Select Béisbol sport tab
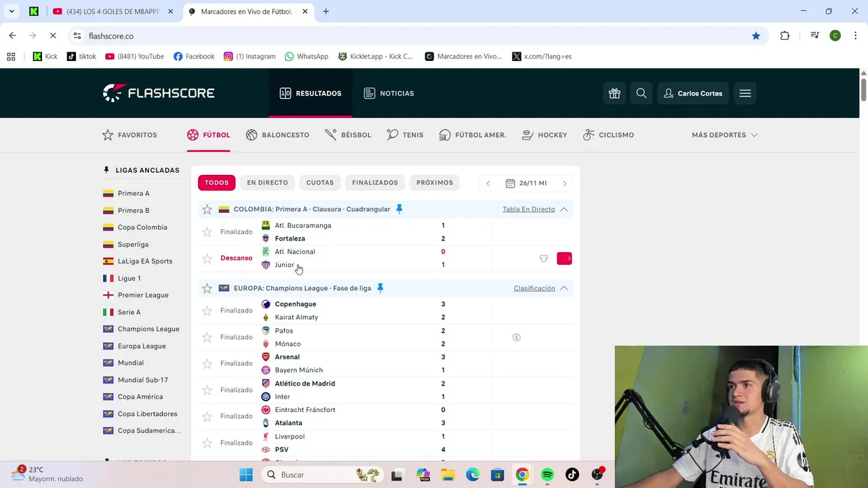This screenshot has height=488, width=868. point(348,135)
